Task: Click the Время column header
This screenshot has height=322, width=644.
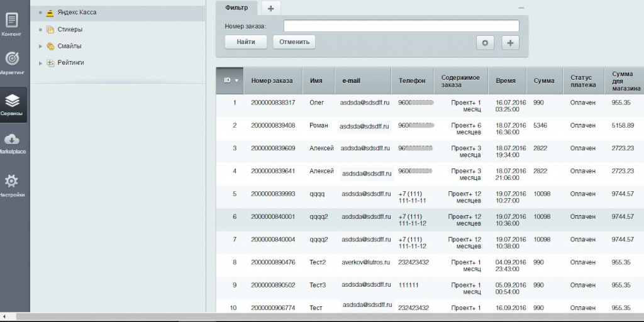Action: click(x=506, y=80)
